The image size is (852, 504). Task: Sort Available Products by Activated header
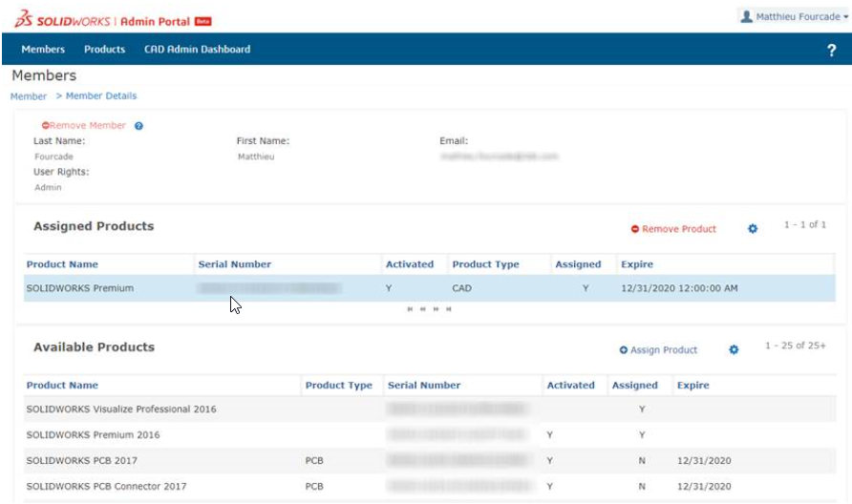tap(570, 386)
